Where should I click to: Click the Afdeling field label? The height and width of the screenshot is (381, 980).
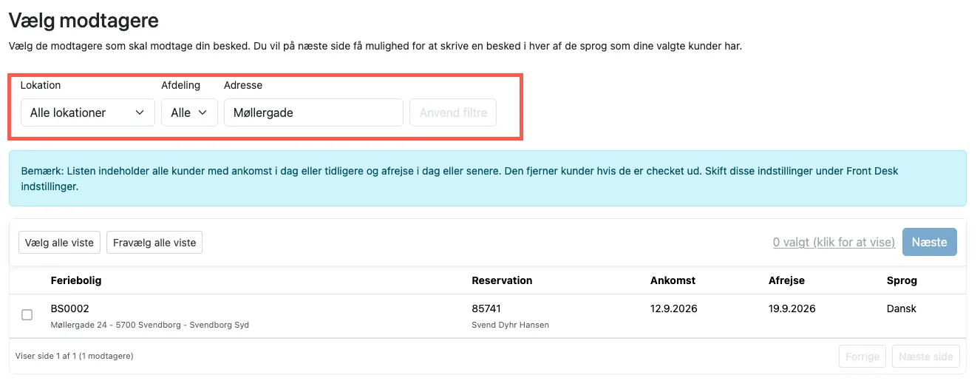[x=181, y=85]
